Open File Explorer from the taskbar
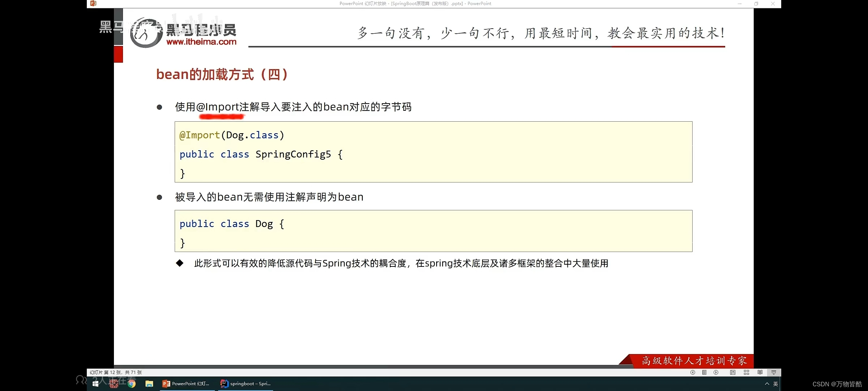Image resolution: width=868 pixels, height=391 pixels. tap(149, 384)
